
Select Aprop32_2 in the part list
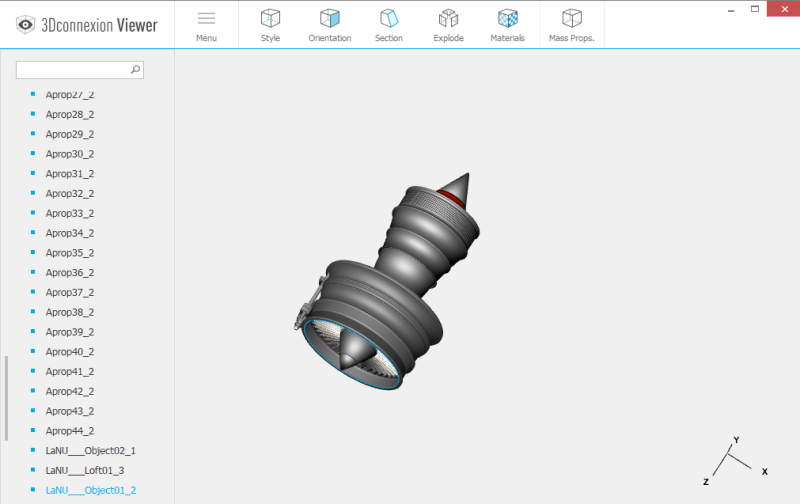(x=70, y=193)
